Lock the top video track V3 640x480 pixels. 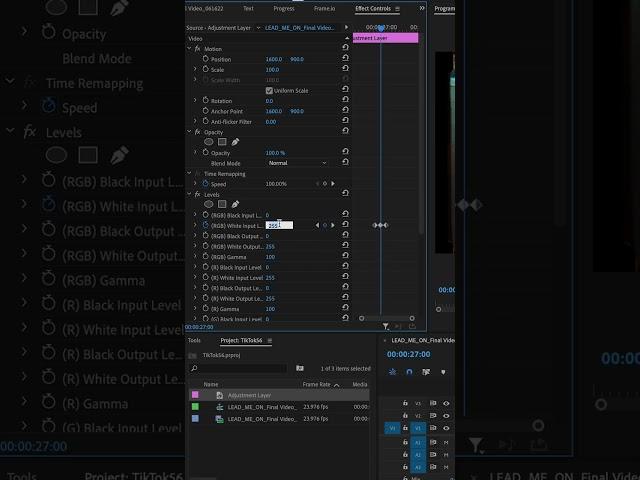[405, 403]
